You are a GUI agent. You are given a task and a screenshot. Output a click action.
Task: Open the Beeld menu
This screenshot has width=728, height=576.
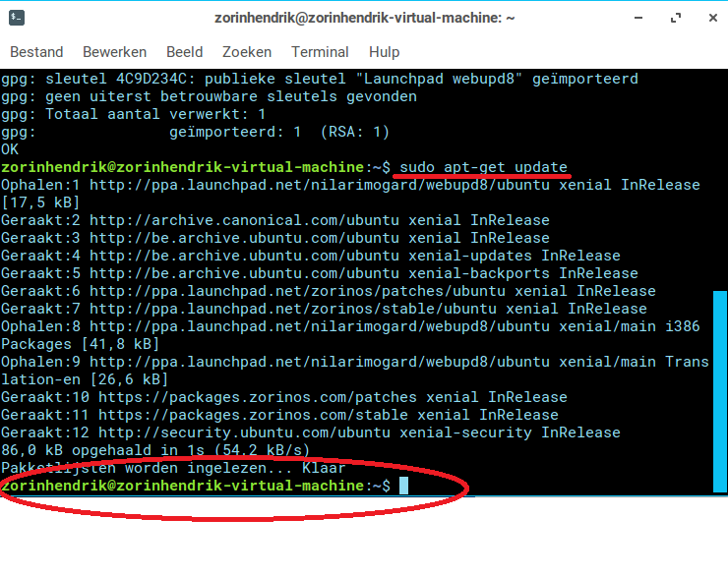[x=184, y=52]
